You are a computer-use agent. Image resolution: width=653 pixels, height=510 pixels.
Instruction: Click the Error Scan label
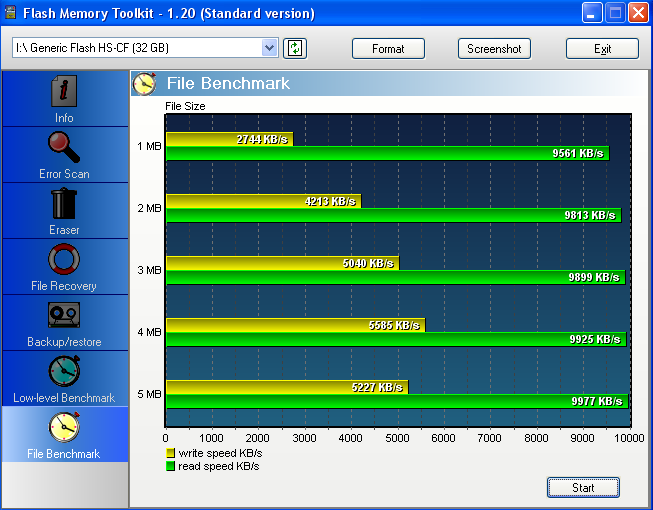[64, 174]
